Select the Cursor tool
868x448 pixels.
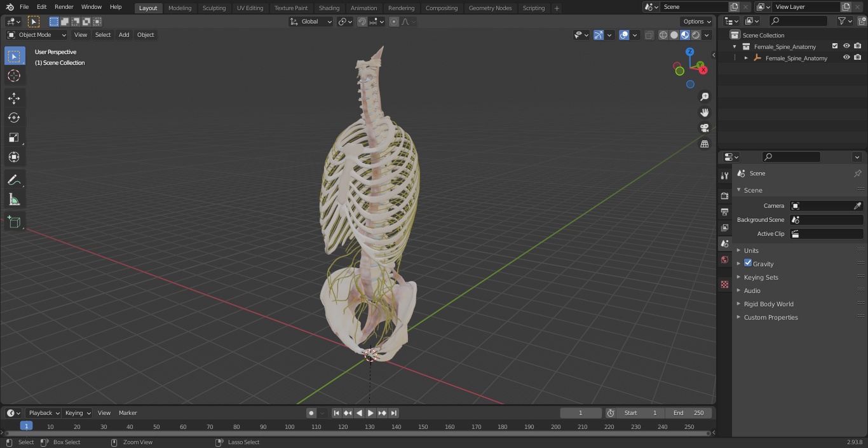[x=14, y=76]
